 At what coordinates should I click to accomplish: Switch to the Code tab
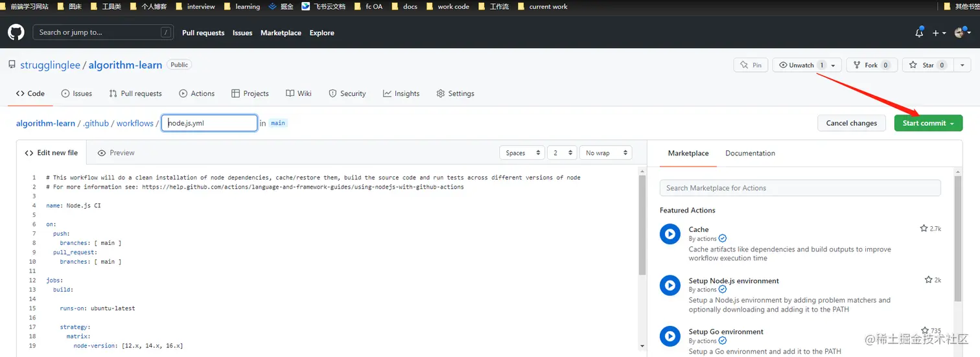[30, 93]
